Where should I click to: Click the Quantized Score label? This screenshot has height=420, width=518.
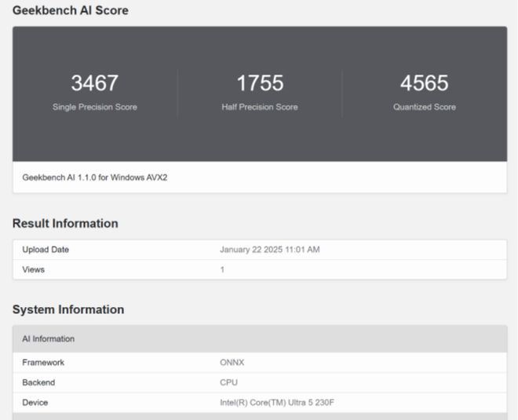(424, 107)
